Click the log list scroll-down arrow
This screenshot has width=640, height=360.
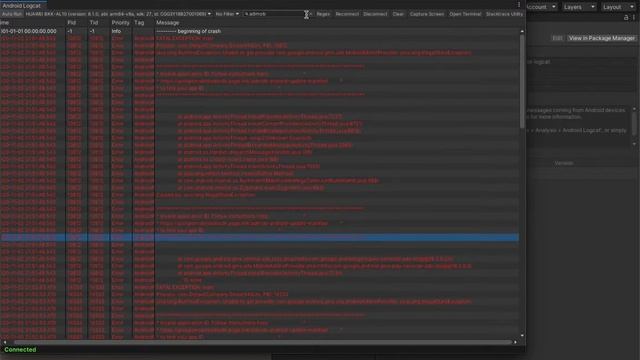click(x=522, y=336)
